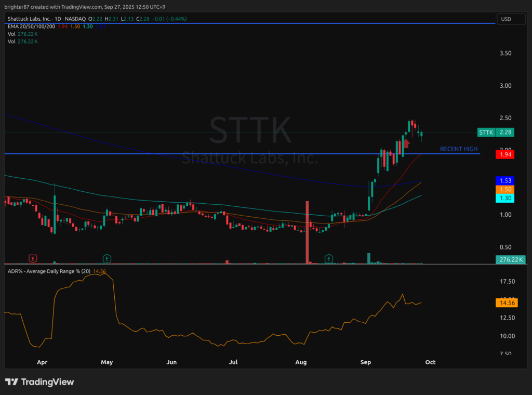This screenshot has width=532, height=395.
Task: Click the 17.50 ADR scale label
Action: (x=507, y=282)
